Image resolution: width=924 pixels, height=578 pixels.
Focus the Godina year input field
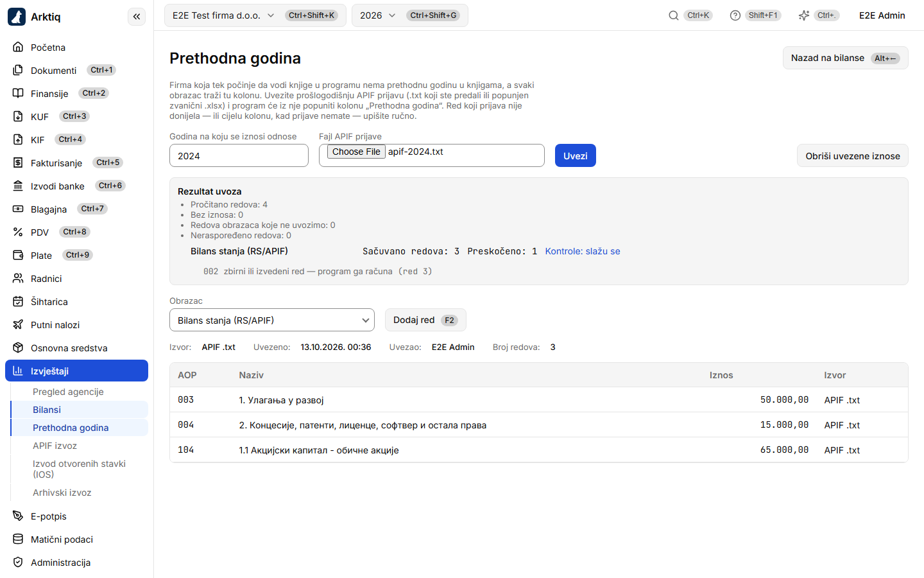click(x=239, y=155)
